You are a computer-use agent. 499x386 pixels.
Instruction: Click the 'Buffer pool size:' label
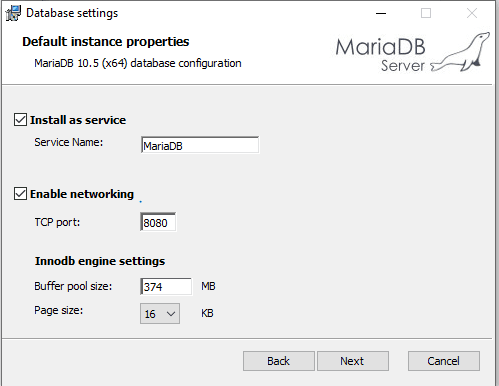click(x=73, y=286)
